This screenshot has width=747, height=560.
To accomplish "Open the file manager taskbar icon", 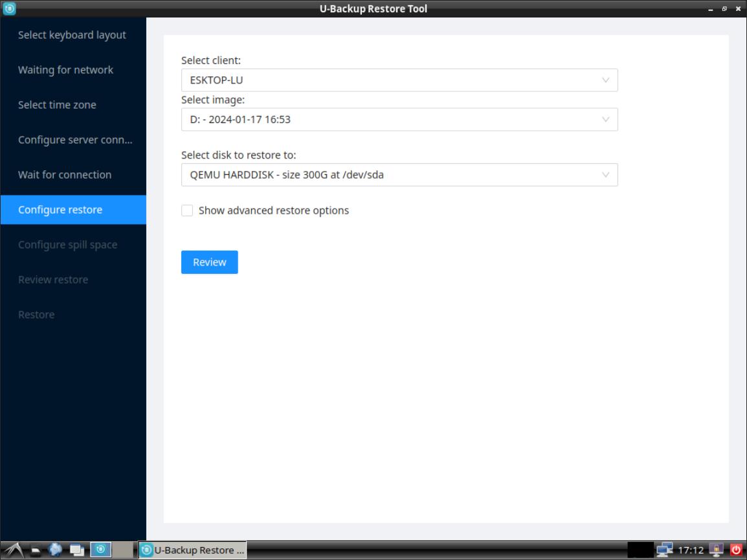I will pyautogui.click(x=36, y=550).
